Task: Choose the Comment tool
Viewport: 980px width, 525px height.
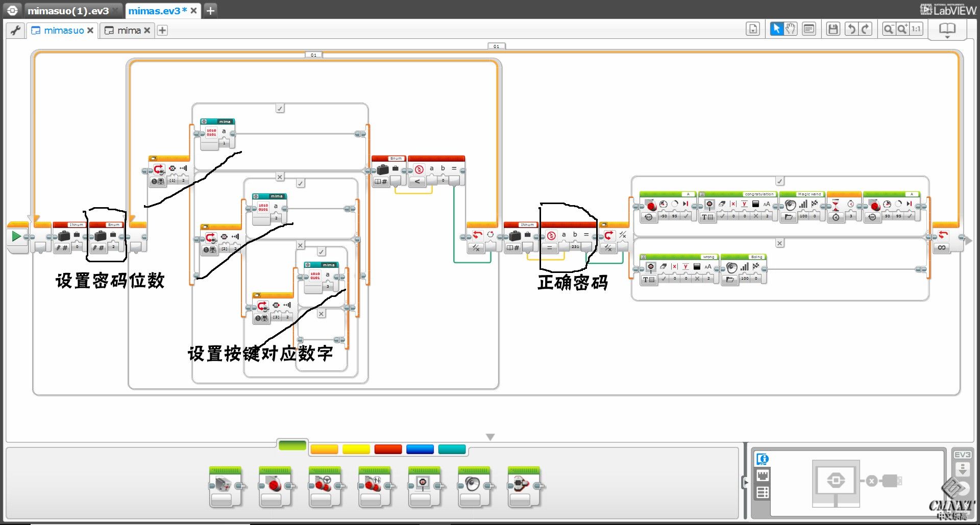Action: pos(809,29)
